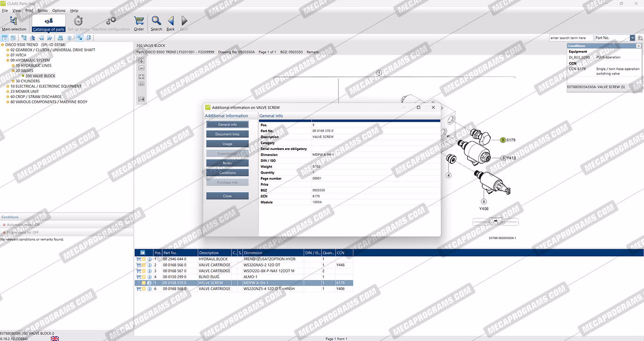Click the Search magnifier icon
Image resolution: width=644 pixels, height=341 pixels.
pyautogui.click(x=157, y=23)
